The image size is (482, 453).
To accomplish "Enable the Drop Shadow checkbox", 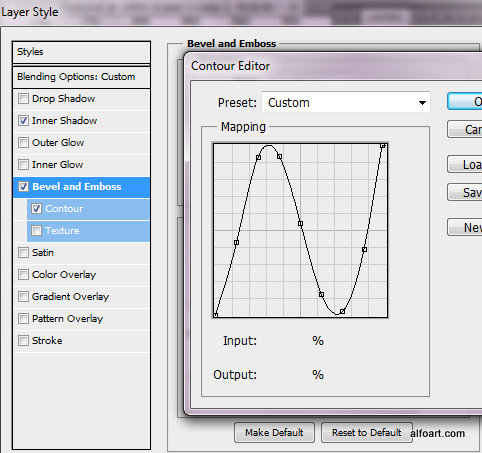I will click(23, 99).
